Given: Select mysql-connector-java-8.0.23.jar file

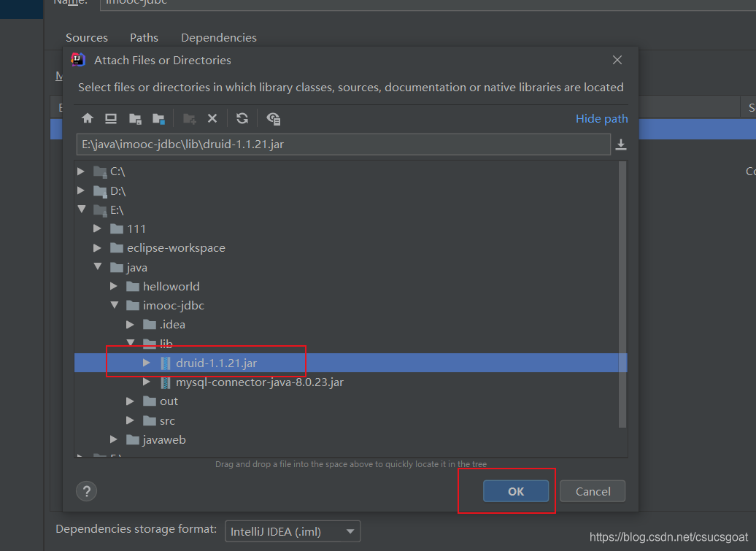Looking at the screenshot, I should click(259, 382).
